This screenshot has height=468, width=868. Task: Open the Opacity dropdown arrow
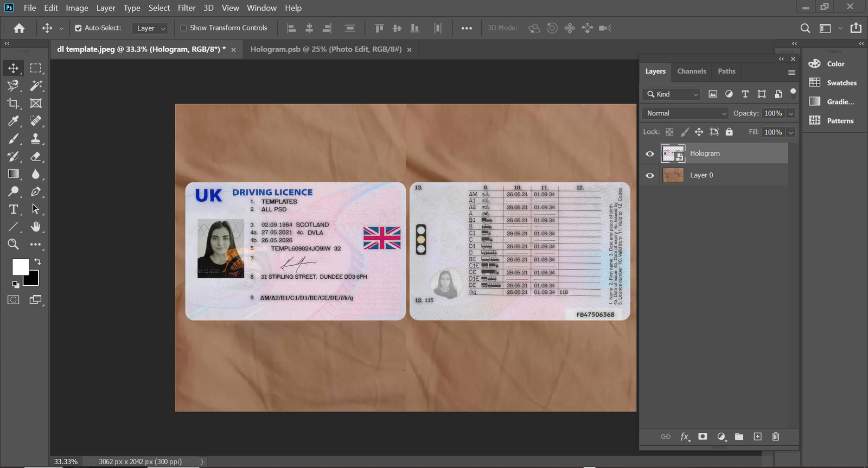[791, 113]
